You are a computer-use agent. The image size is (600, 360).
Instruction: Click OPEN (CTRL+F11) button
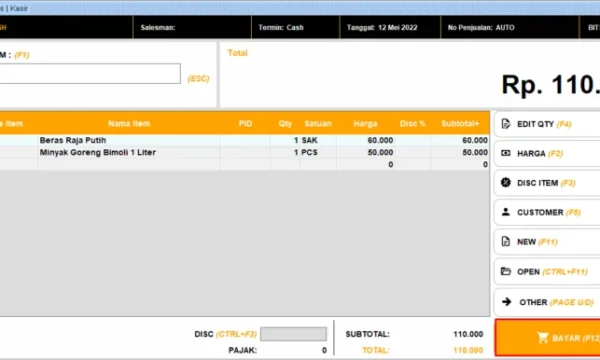tap(547, 272)
